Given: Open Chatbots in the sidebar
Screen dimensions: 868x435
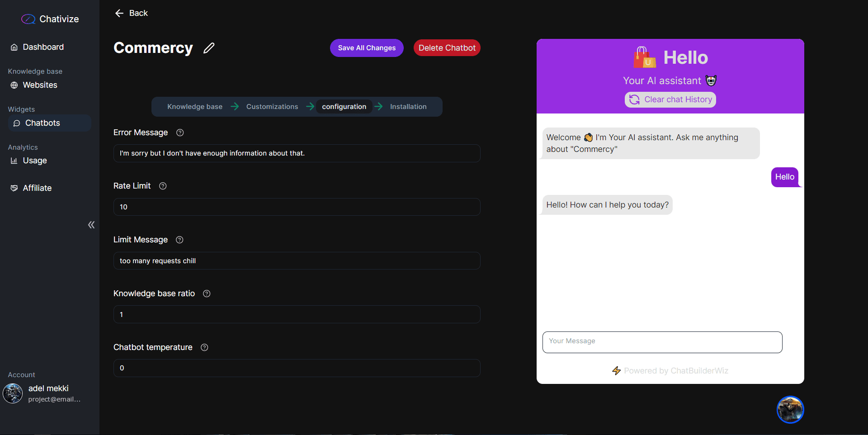Looking at the screenshot, I should click(50, 123).
